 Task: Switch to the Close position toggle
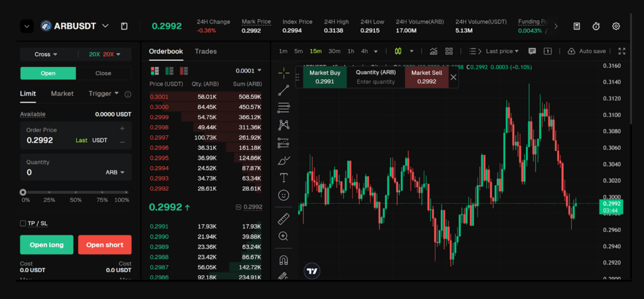pyautogui.click(x=104, y=73)
